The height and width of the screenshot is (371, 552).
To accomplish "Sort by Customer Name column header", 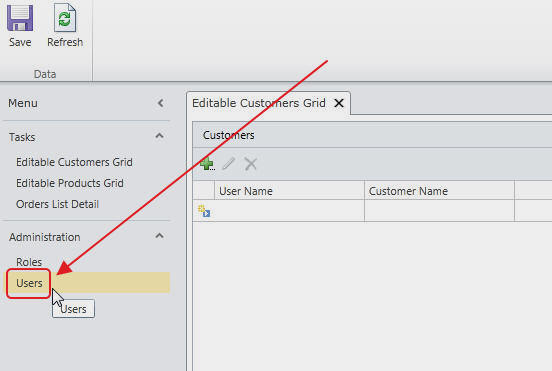I will (439, 191).
